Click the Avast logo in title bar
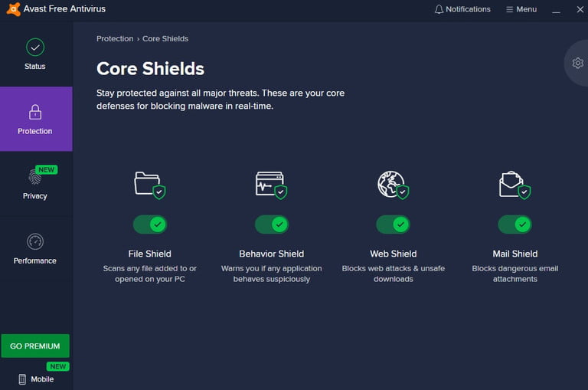 pyautogui.click(x=13, y=9)
